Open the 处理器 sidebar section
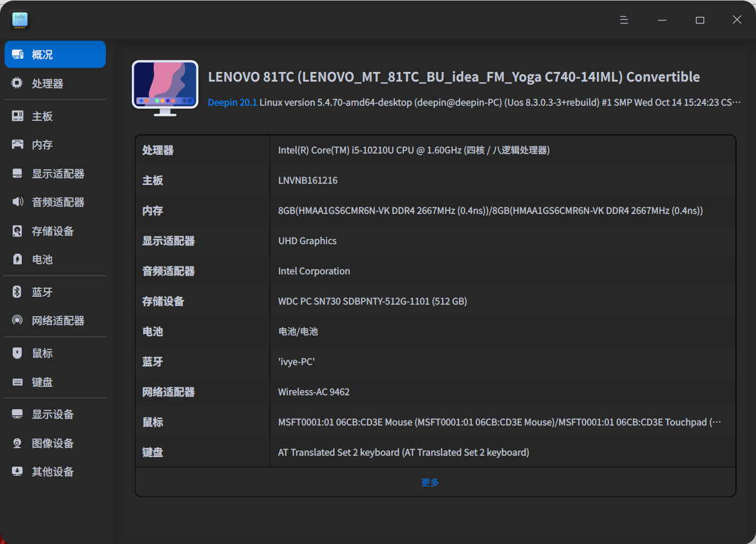The height and width of the screenshot is (544, 756). pos(55,83)
